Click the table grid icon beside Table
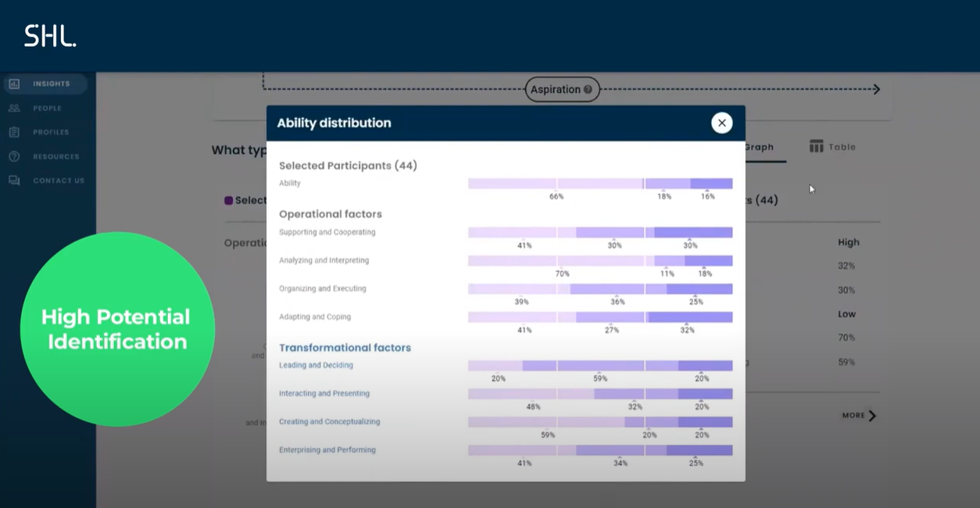This screenshot has height=508, width=980. [x=816, y=145]
